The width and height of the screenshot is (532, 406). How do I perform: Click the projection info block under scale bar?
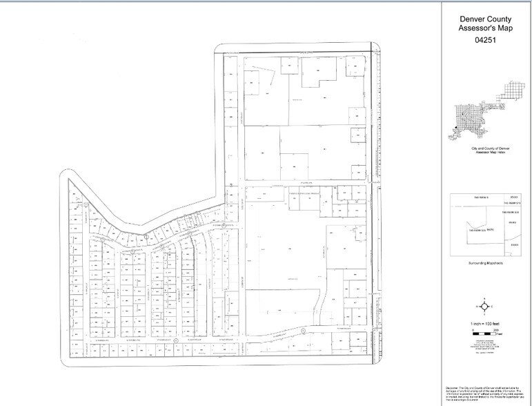[484, 345]
